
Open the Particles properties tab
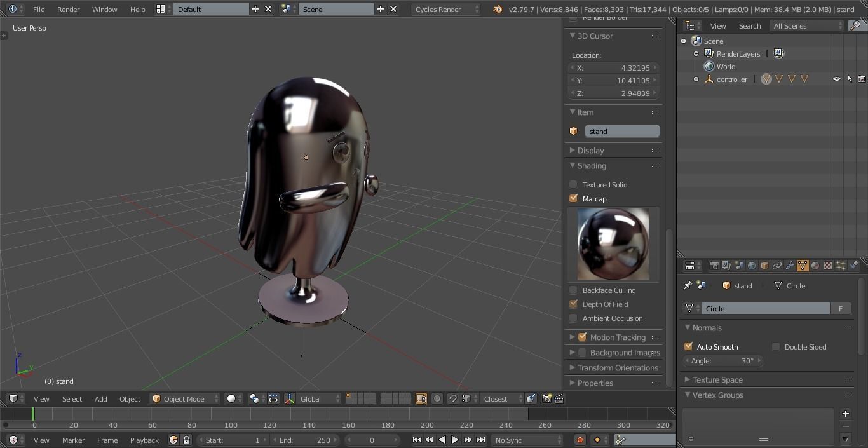pyautogui.click(x=841, y=266)
